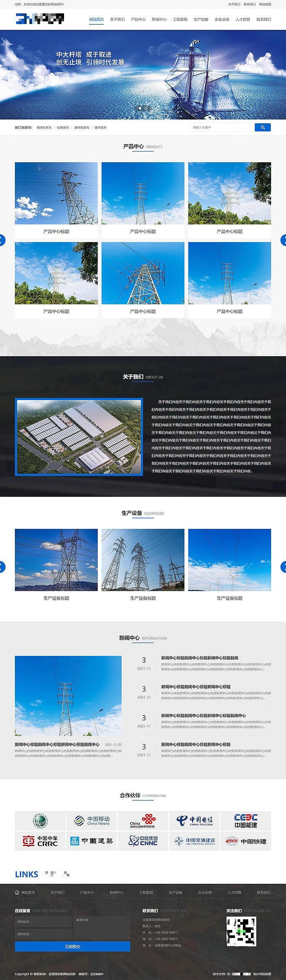Image resolution: width=286 pixels, height=980 pixels.
Task: Open the factory aerial image in 关于我们
Action: coord(79,437)
